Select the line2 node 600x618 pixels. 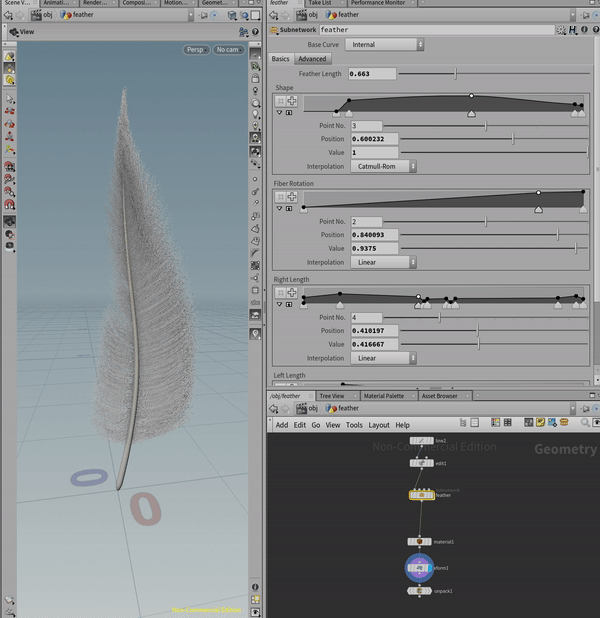click(421, 441)
